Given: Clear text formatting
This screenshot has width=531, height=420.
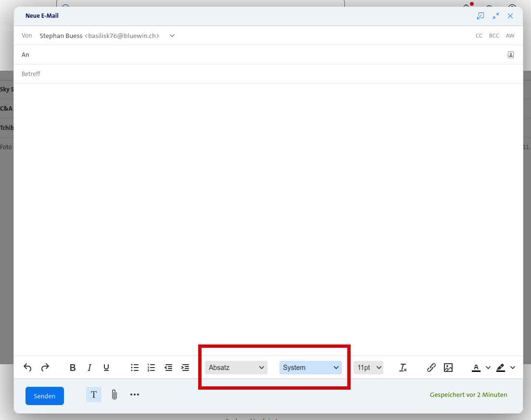Looking at the screenshot, I should click(x=403, y=368).
